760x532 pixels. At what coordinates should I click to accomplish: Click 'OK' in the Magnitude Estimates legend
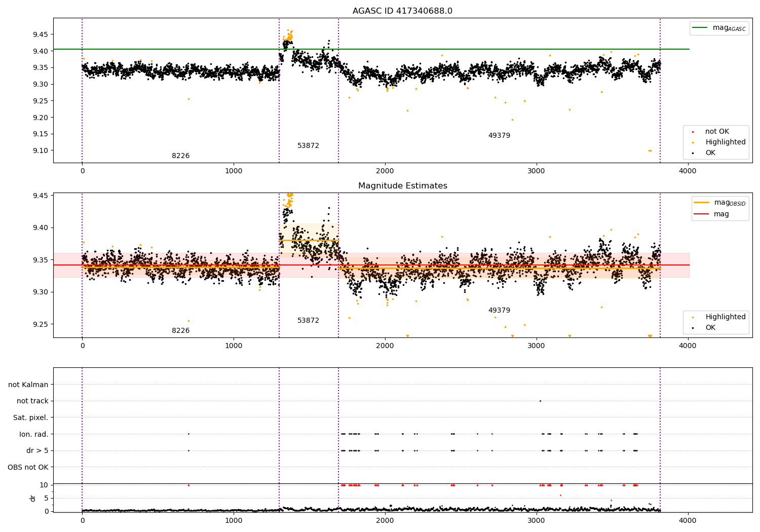(x=710, y=328)
